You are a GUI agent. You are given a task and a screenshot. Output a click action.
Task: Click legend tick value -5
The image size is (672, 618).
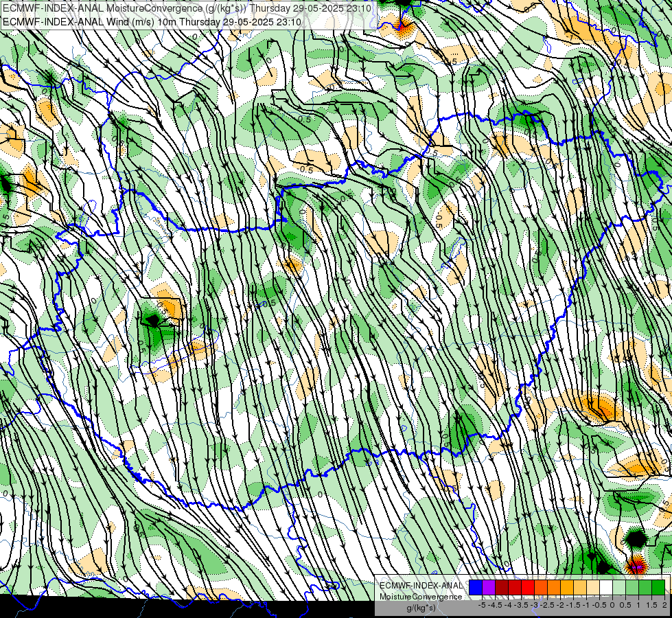[482, 605]
